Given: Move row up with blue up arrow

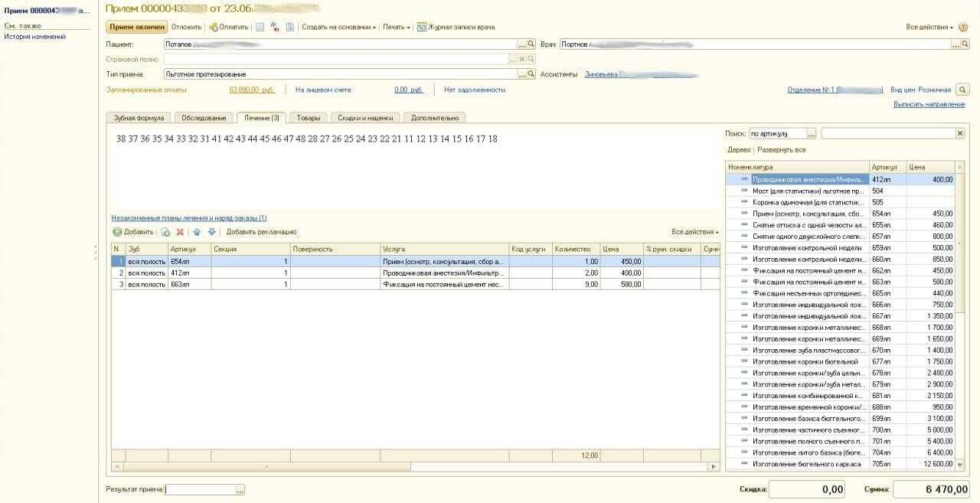Looking at the screenshot, I should pyautogui.click(x=197, y=232).
